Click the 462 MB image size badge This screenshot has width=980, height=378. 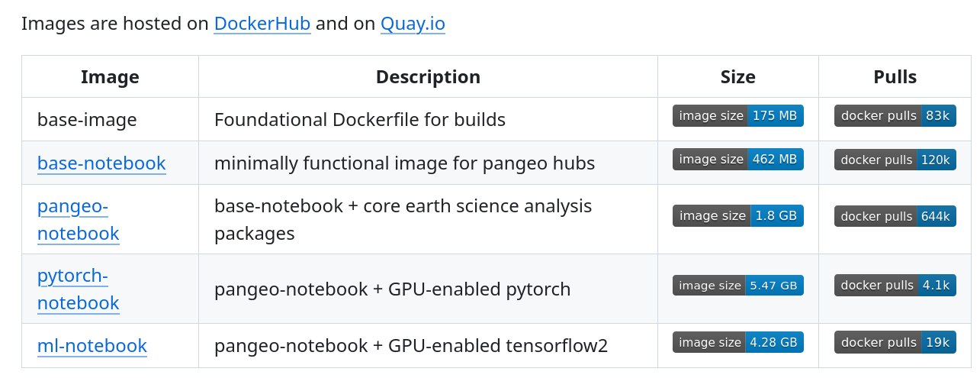pyautogui.click(x=737, y=160)
